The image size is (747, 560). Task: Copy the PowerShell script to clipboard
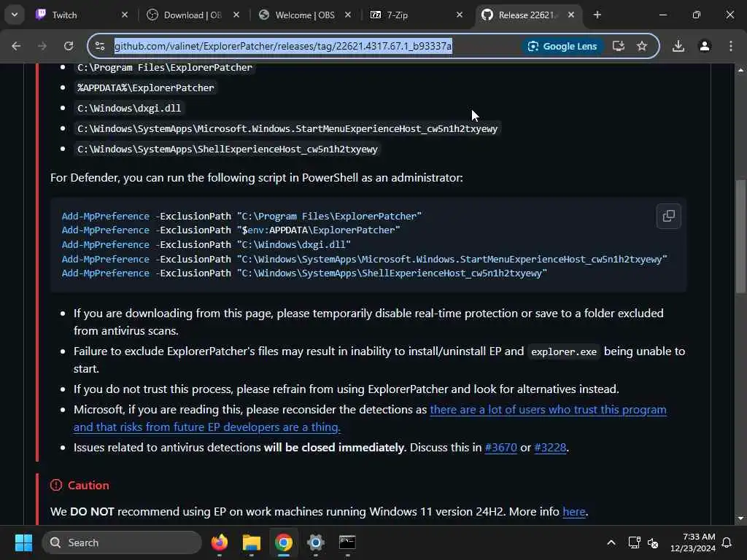(x=668, y=216)
